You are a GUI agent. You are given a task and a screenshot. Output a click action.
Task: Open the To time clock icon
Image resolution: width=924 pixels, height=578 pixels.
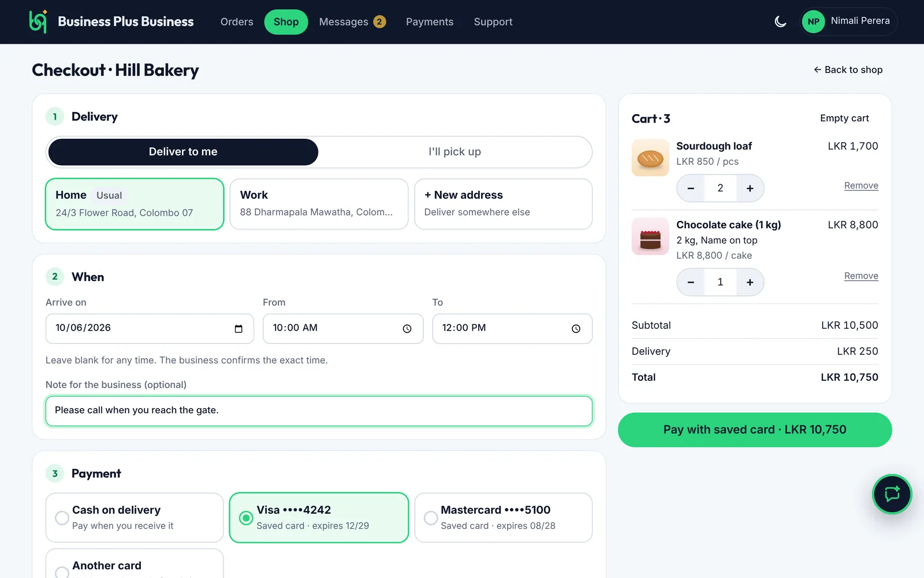(x=576, y=329)
